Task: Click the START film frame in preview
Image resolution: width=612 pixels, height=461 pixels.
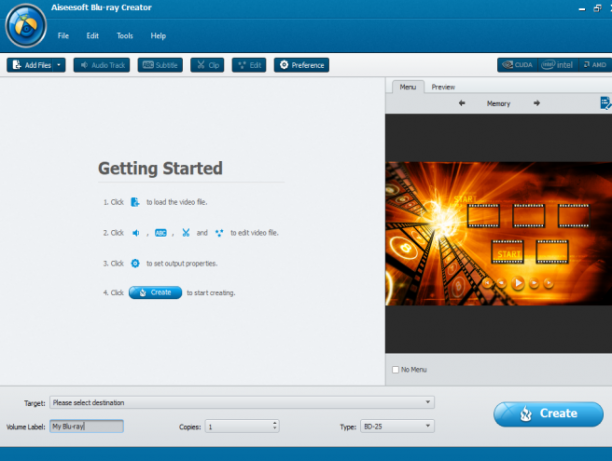Action: [507, 252]
